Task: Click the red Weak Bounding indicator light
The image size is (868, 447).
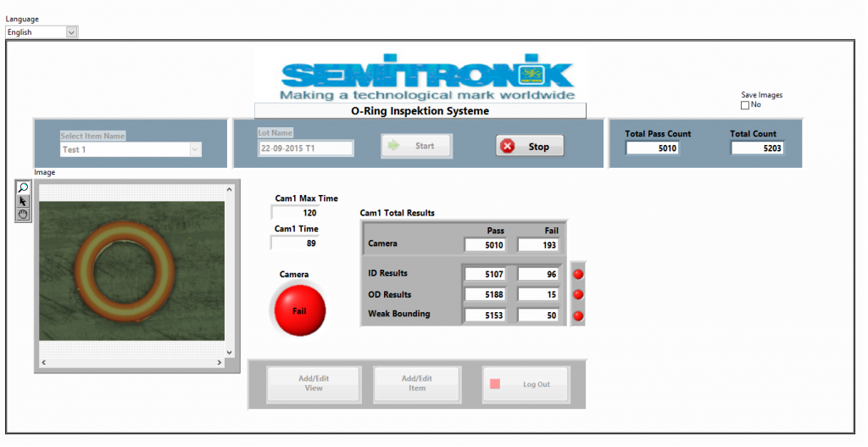Action: 579,316
